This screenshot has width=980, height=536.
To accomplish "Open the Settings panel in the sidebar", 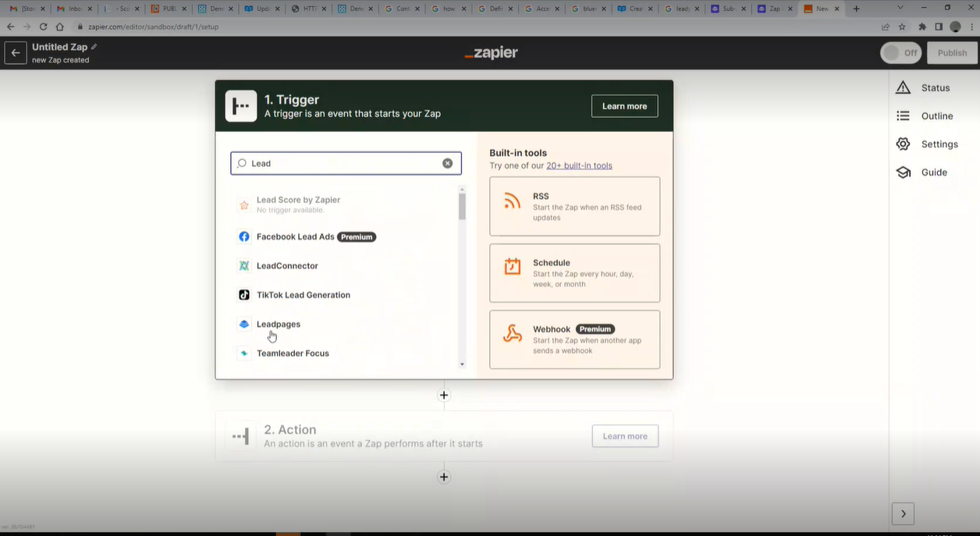I will click(927, 144).
